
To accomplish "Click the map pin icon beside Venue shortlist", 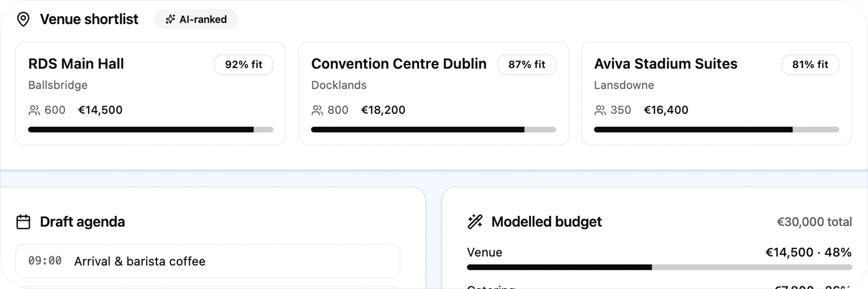I will (x=23, y=20).
